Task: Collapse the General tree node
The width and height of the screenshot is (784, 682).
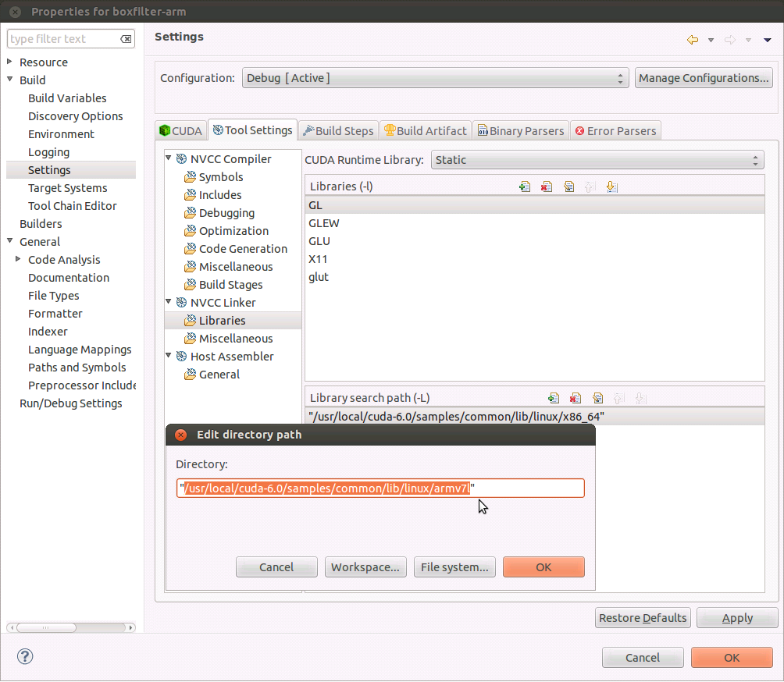Action: [9, 240]
